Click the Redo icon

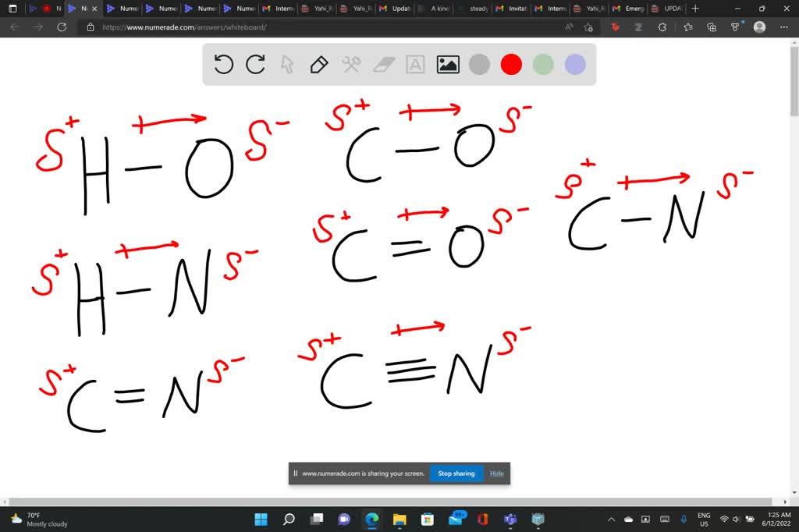(255, 65)
